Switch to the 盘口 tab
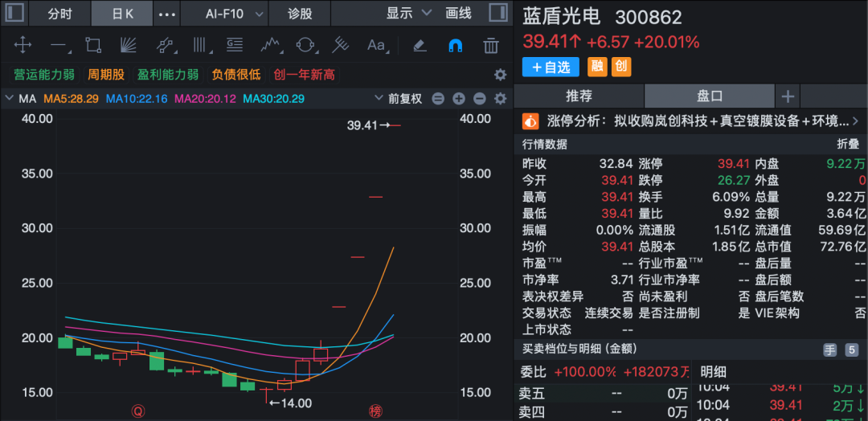 [x=710, y=96]
